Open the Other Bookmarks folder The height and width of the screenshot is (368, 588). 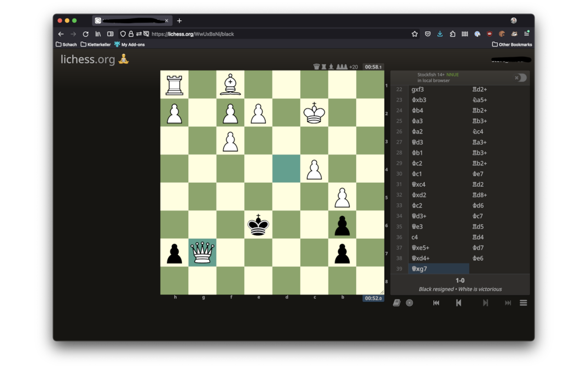point(512,45)
